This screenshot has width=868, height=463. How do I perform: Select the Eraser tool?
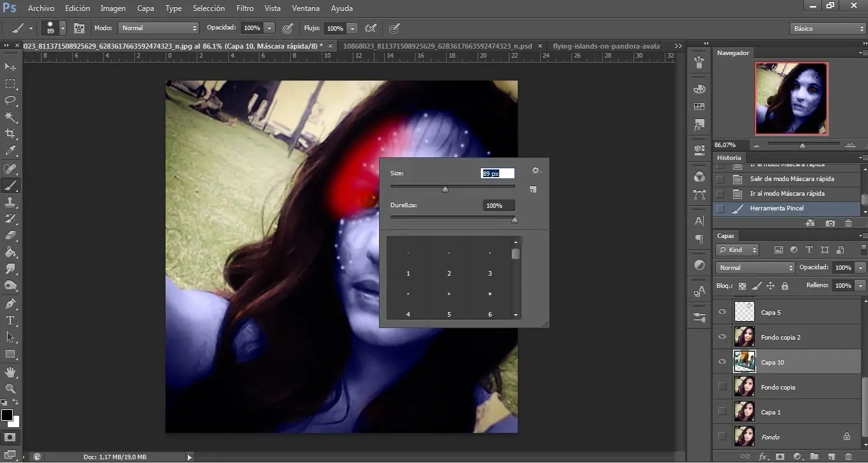click(10, 235)
